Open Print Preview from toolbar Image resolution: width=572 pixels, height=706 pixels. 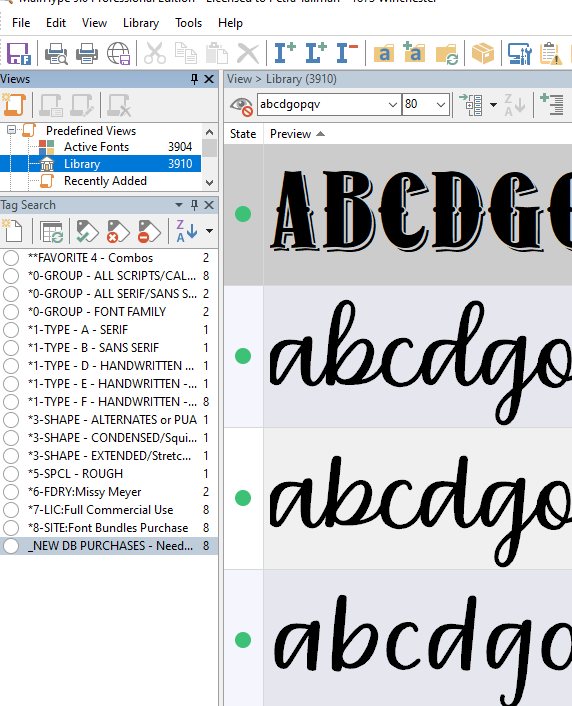(56, 53)
